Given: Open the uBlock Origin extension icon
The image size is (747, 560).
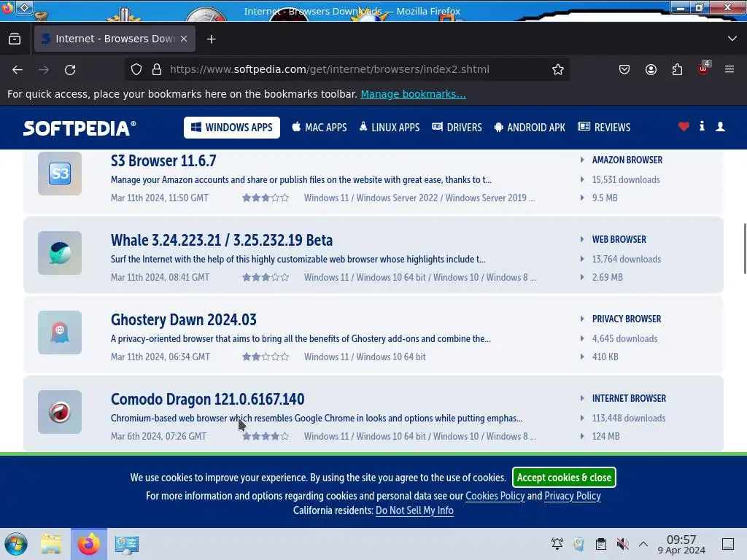Looking at the screenshot, I should click(x=704, y=69).
